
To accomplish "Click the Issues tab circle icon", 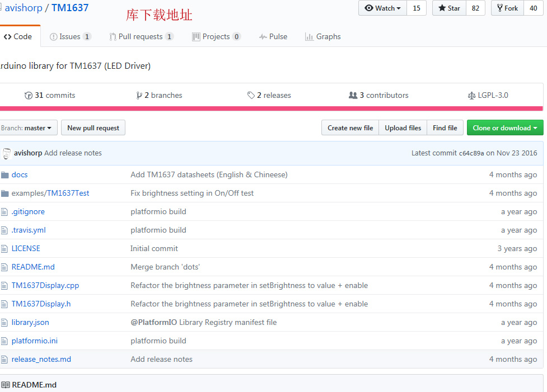I will pyautogui.click(x=53, y=36).
